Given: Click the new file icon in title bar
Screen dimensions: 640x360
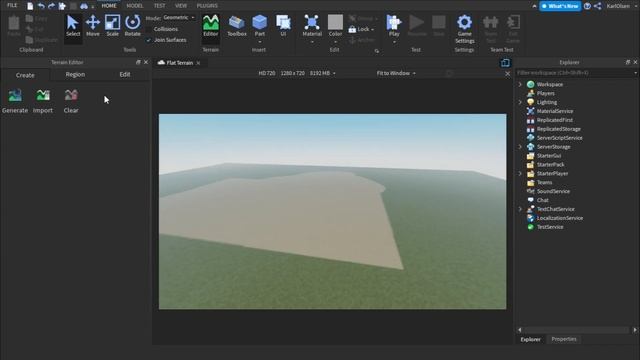Looking at the screenshot, I should (x=30, y=6).
